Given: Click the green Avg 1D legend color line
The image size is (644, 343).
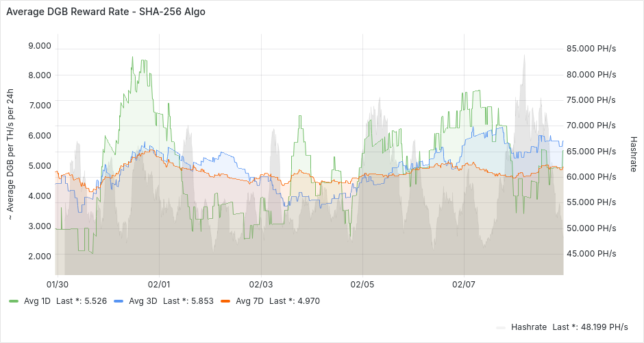Looking at the screenshot, I should pos(14,301).
